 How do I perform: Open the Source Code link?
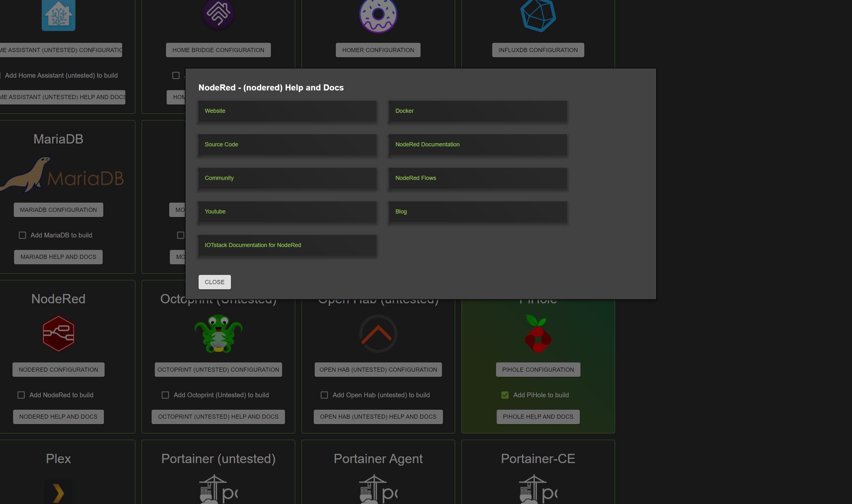pyautogui.click(x=221, y=144)
